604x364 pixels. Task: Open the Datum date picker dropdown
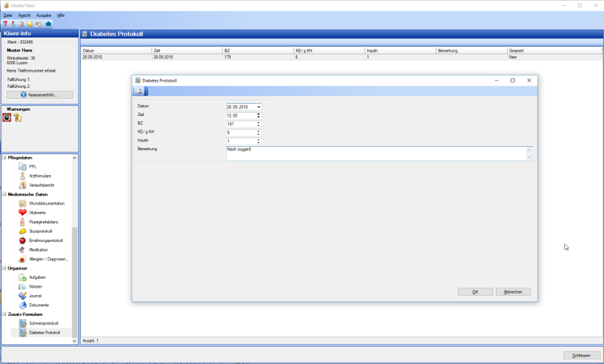[259, 107]
